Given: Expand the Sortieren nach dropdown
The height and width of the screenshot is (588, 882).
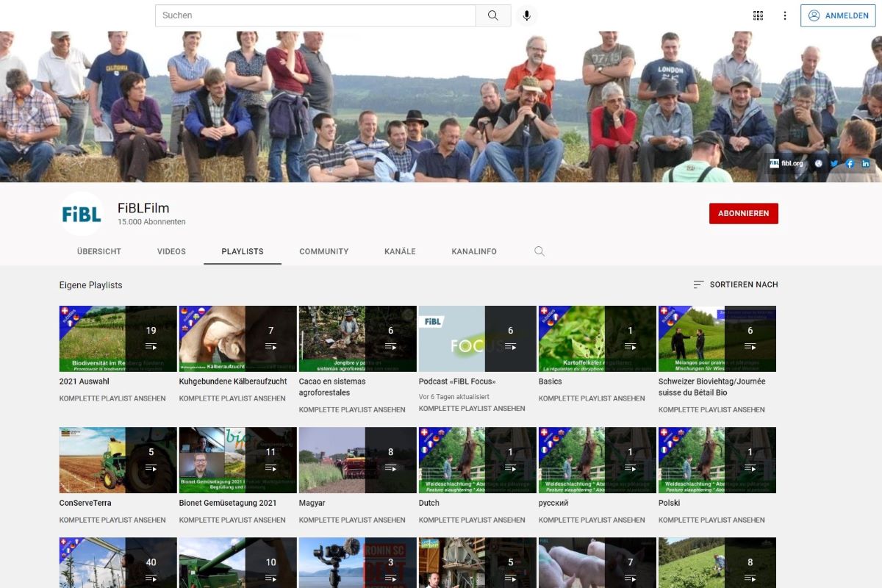Looking at the screenshot, I should [735, 284].
